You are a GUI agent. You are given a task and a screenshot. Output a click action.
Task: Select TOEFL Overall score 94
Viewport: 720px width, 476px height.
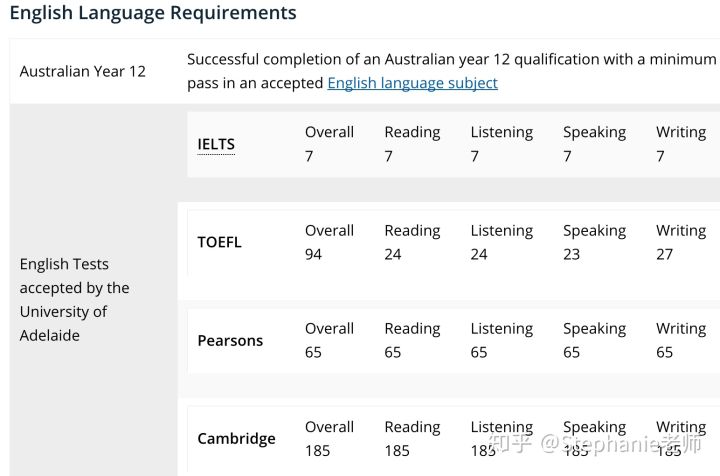point(313,254)
